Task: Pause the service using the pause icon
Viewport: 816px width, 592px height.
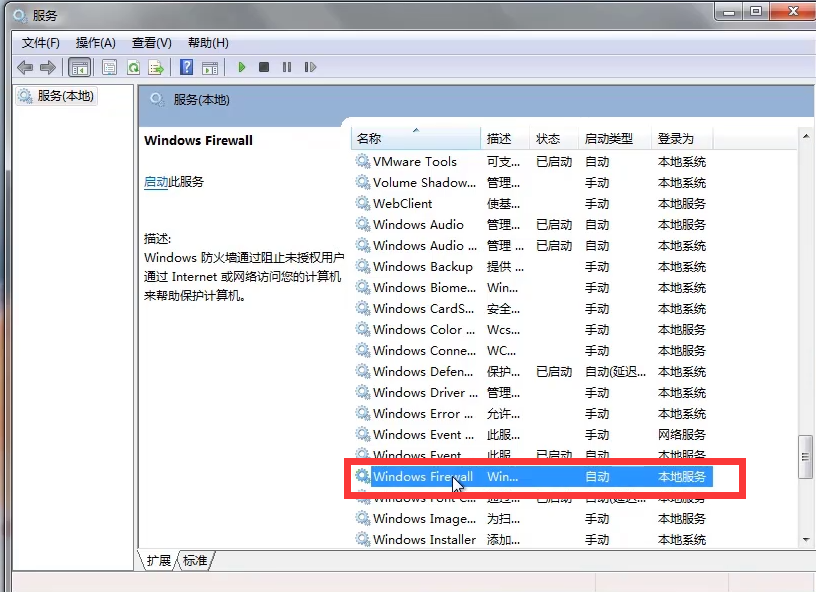Action: coord(286,67)
